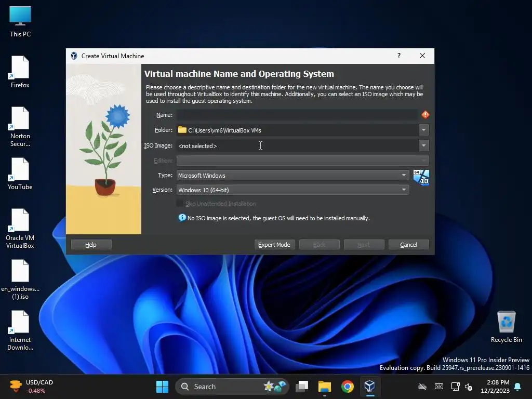532x399 pixels.
Task: Click the taskbar clock showing 2:08 PM
Action: point(495,387)
